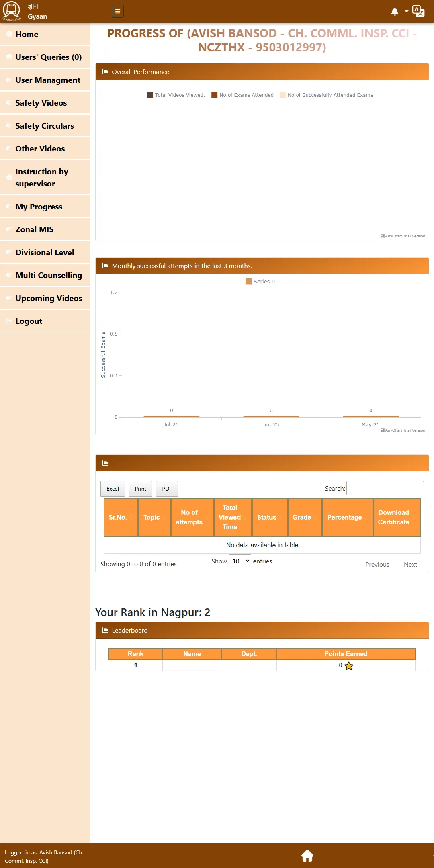The height and width of the screenshot is (868, 434).
Task: Expand the notification dropdown arrow
Action: [x=407, y=11]
